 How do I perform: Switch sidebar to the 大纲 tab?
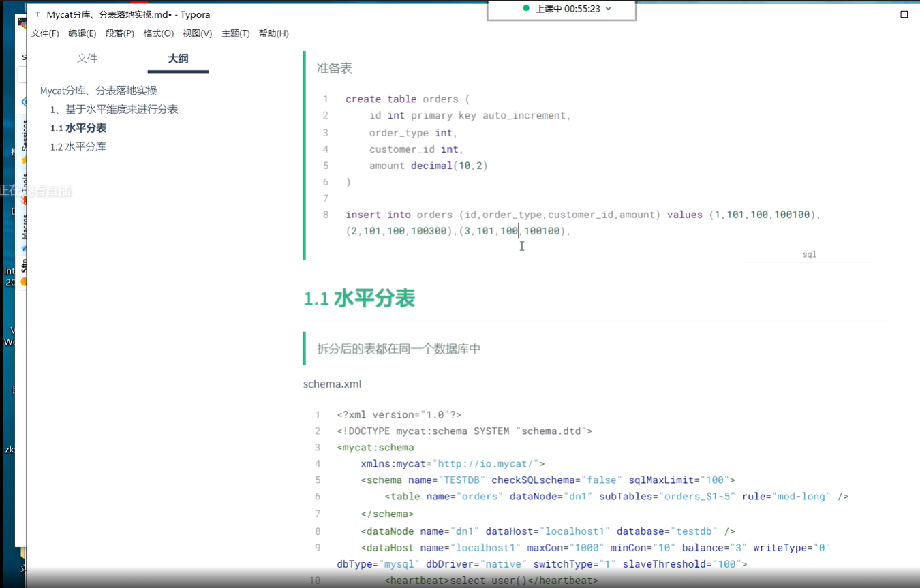click(x=178, y=59)
